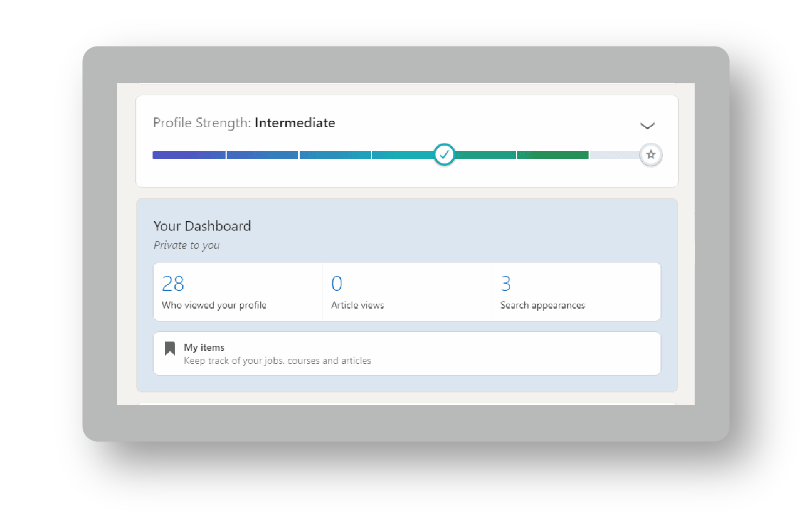Open the 28 profile views count
Image resolution: width=812 pixels, height=518 pixels.
pyautogui.click(x=173, y=284)
